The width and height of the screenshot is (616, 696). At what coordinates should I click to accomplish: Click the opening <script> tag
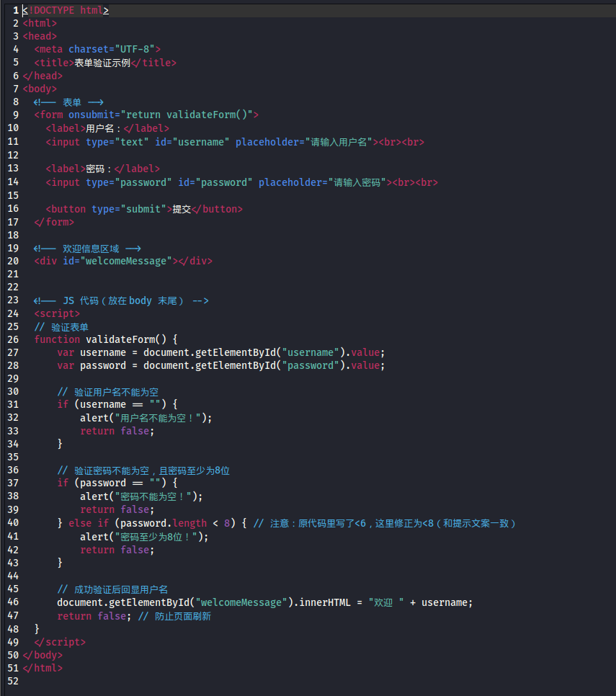[57, 314]
